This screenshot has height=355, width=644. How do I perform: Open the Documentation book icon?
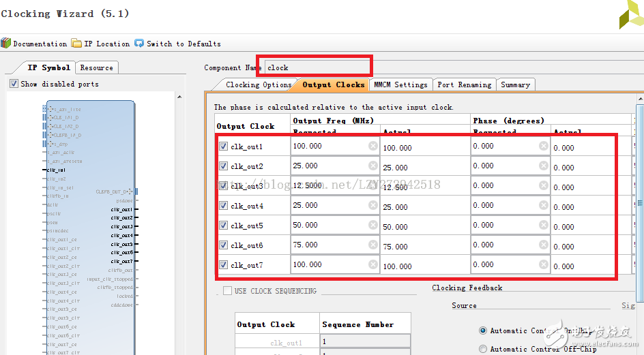[x=6, y=44]
